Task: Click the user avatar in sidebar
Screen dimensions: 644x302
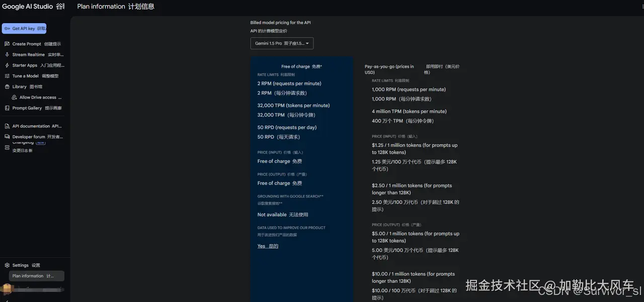Action: (x=7, y=288)
